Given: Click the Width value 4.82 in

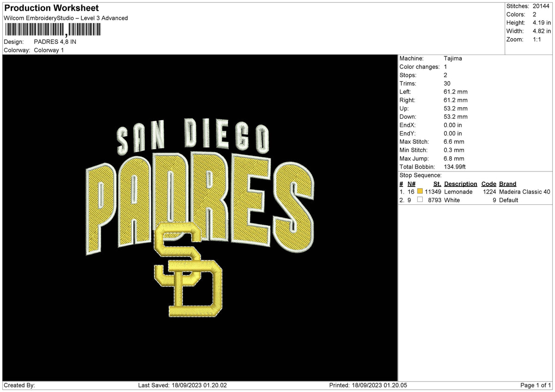Looking at the screenshot, I should [542, 31].
